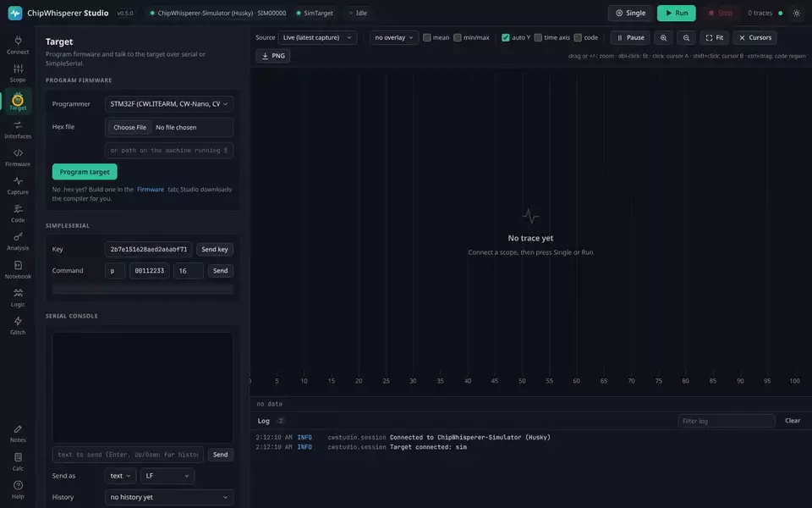
Task: Open the Firmware sidebar icon
Action: click(x=18, y=157)
